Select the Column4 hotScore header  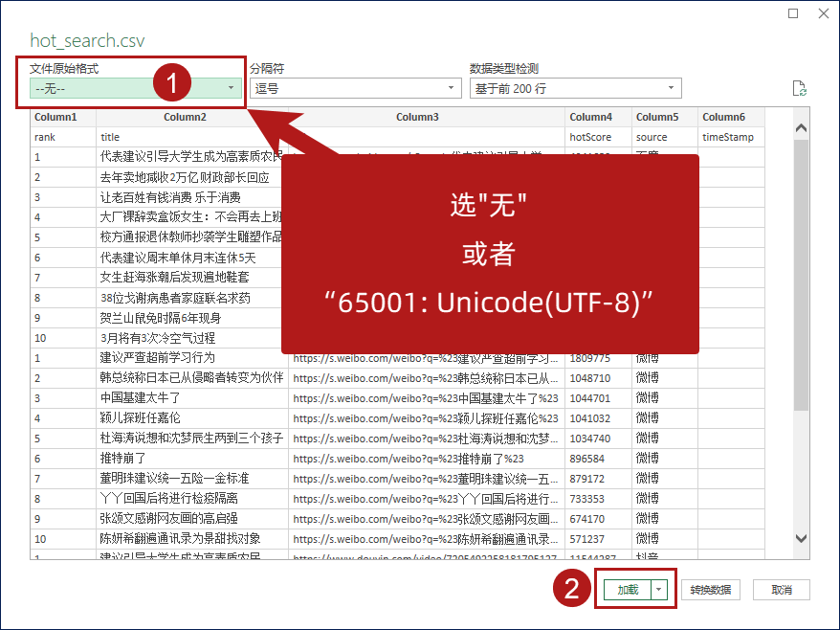tap(590, 117)
